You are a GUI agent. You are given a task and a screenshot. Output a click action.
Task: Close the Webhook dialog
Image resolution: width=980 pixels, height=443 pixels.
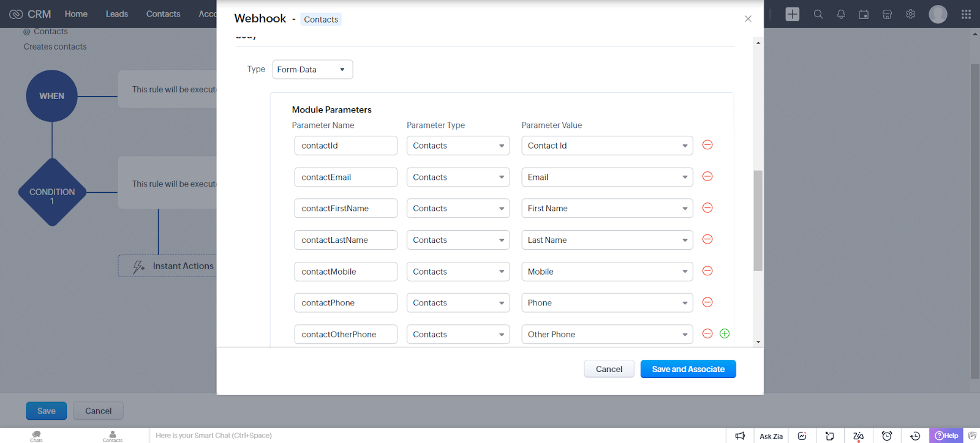pyautogui.click(x=748, y=19)
